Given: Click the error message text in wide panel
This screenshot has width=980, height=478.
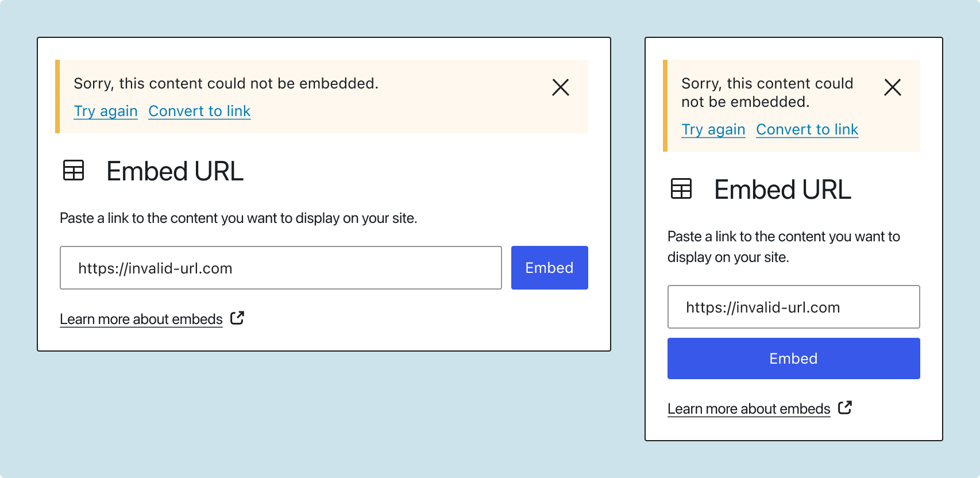Looking at the screenshot, I should tap(226, 83).
